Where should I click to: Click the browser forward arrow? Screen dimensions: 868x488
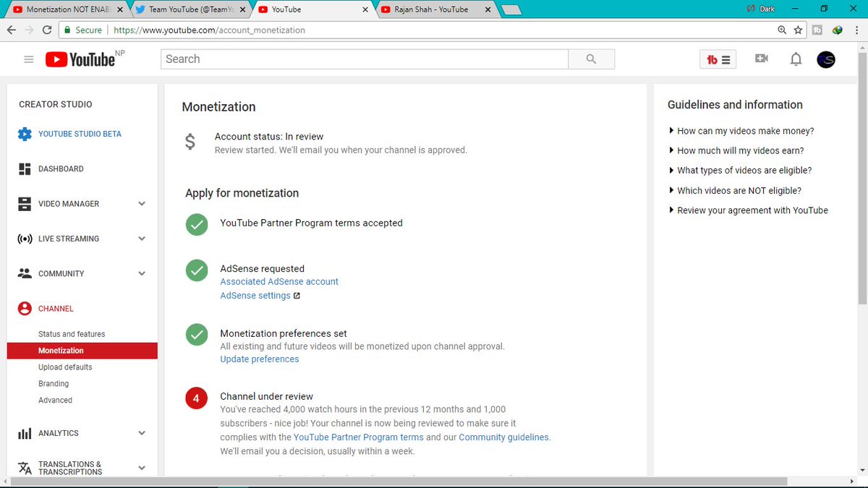tap(30, 30)
